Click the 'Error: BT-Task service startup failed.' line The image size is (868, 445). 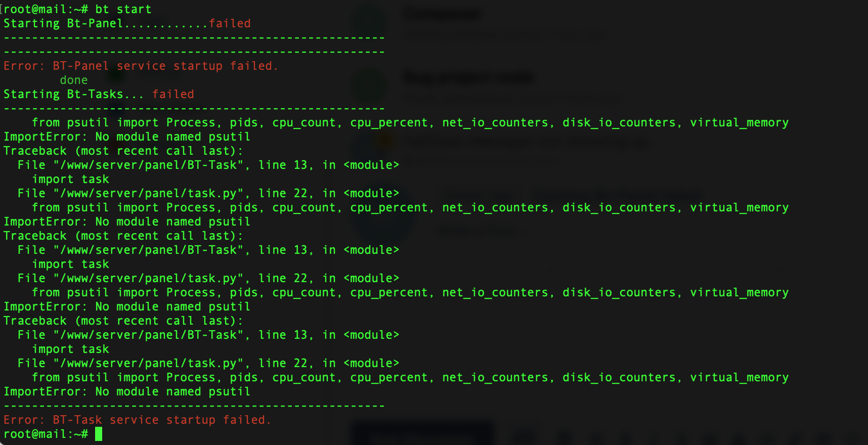pyautogui.click(x=137, y=420)
